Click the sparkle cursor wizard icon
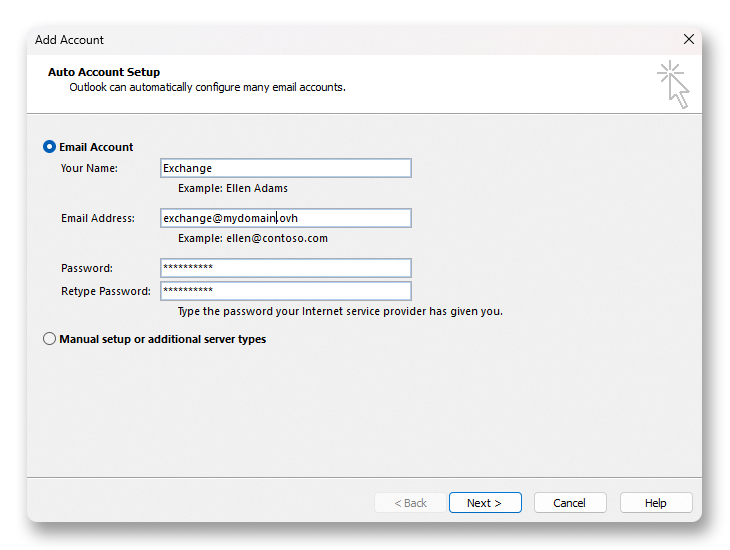Viewport: 730px width, 550px height. click(674, 84)
